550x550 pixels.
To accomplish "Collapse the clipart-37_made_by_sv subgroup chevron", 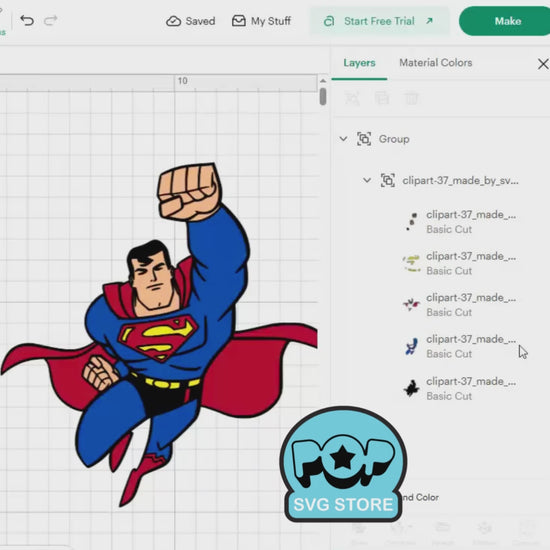I will pyautogui.click(x=367, y=180).
